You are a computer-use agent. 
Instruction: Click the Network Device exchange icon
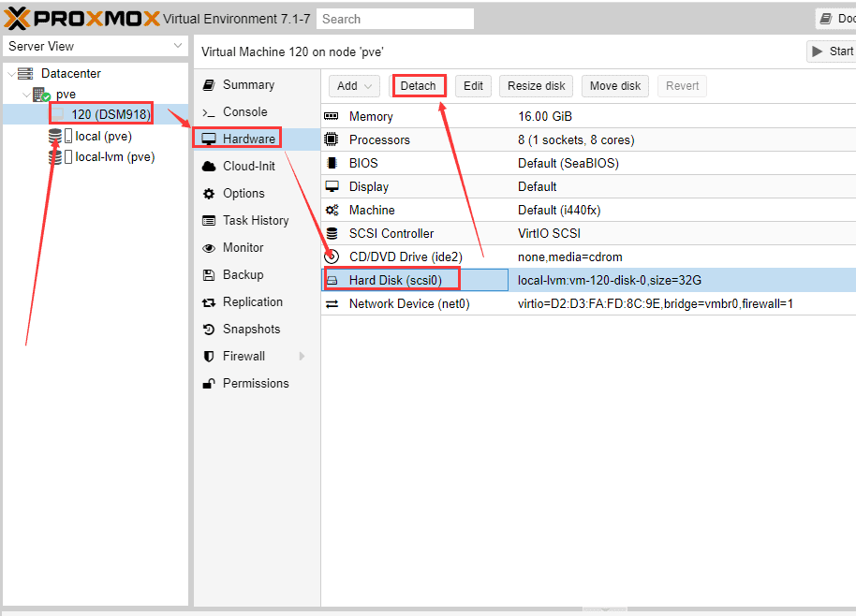point(332,304)
